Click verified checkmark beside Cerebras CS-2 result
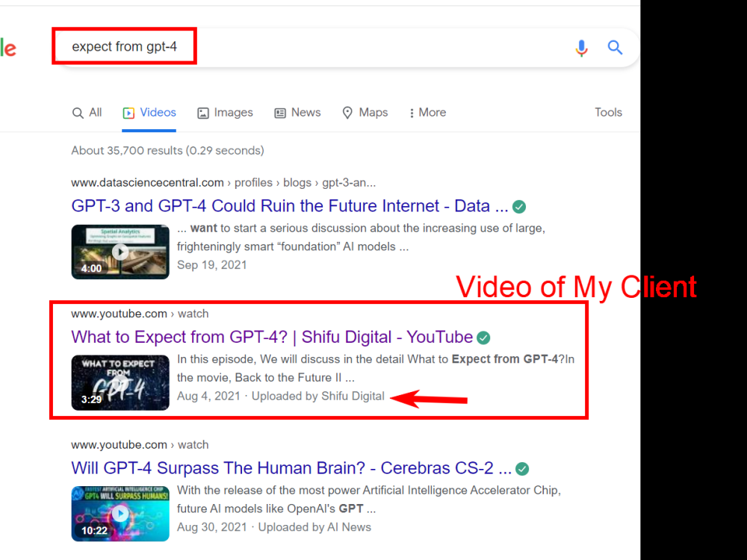Screen dimensions: 747x560 522,469
